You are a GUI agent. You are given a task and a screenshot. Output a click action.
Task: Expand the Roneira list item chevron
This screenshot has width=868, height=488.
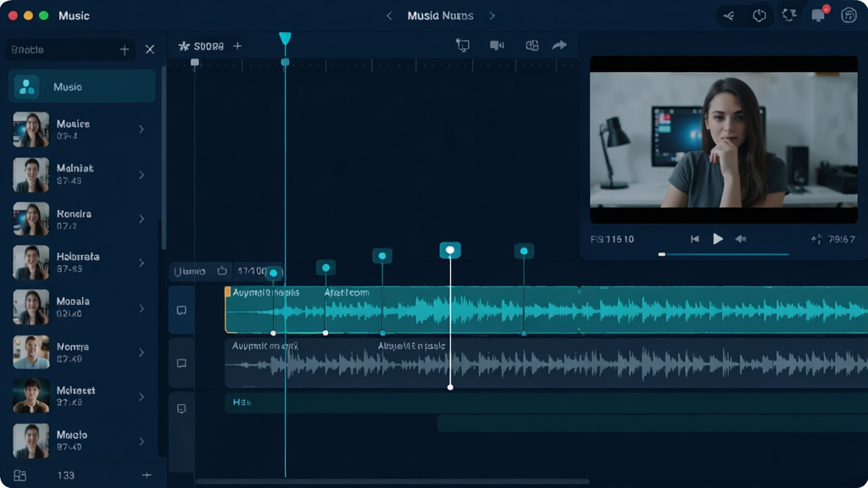click(x=142, y=219)
